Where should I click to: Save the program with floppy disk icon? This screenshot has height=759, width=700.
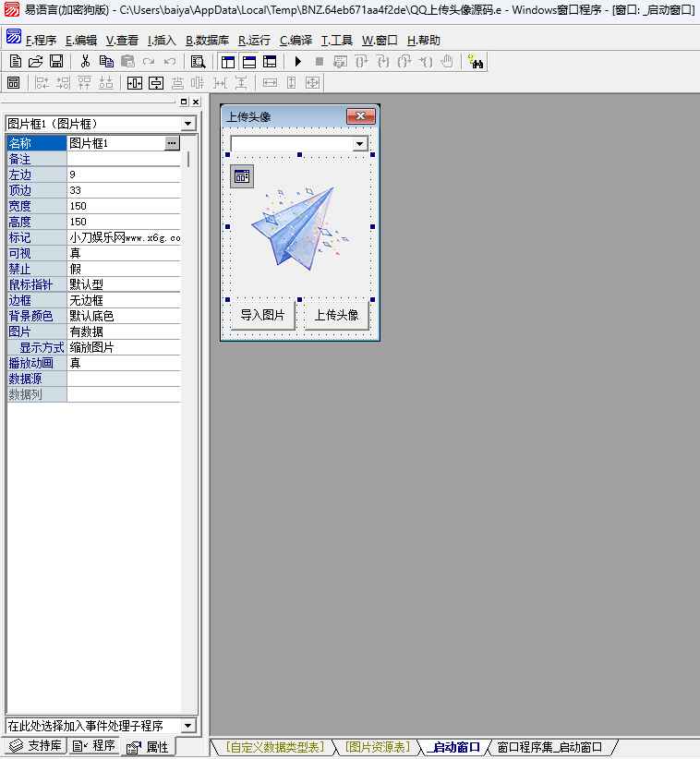[x=55, y=62]
